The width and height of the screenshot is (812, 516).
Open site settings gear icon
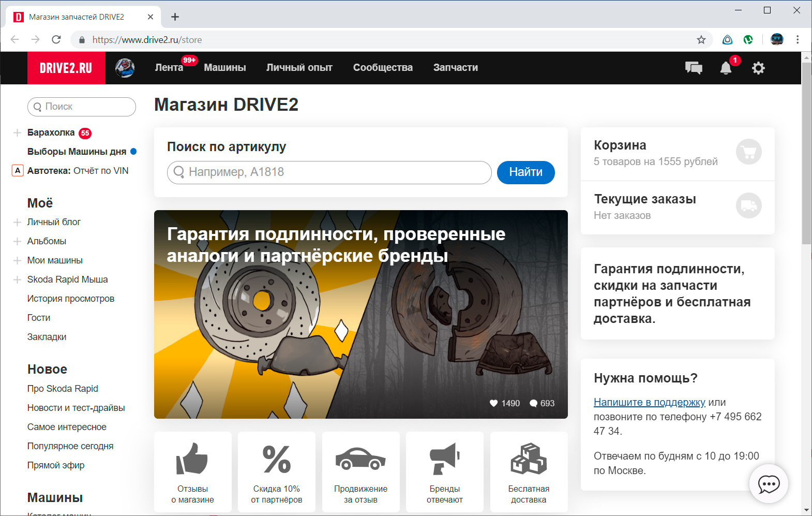[758, 68]
